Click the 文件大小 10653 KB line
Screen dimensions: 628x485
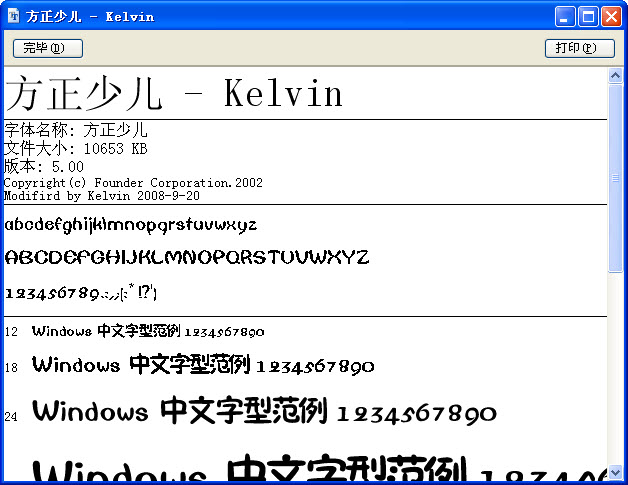coord(76,148)
